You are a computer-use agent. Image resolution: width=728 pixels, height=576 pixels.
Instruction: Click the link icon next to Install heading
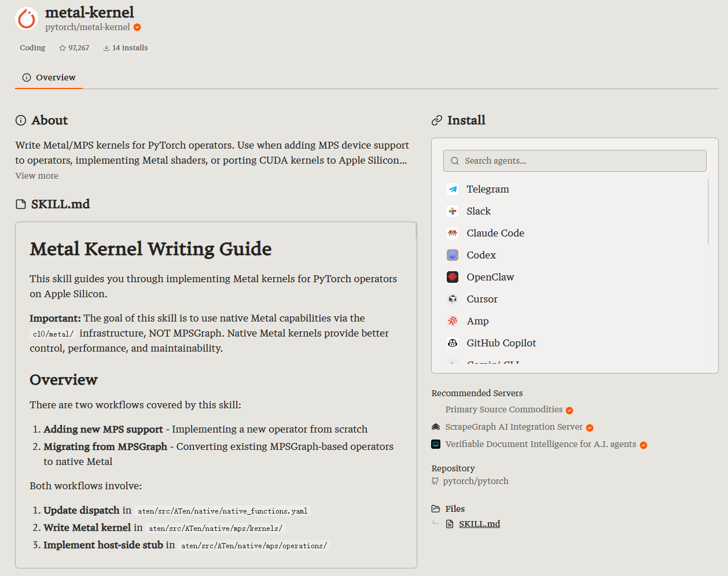[x=437, y=120]
